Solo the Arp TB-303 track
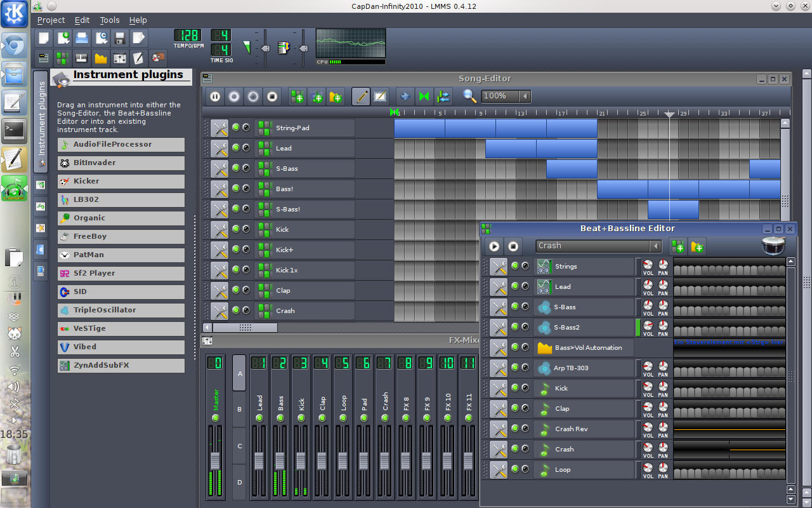812x508 pixels. pos(525,368)
